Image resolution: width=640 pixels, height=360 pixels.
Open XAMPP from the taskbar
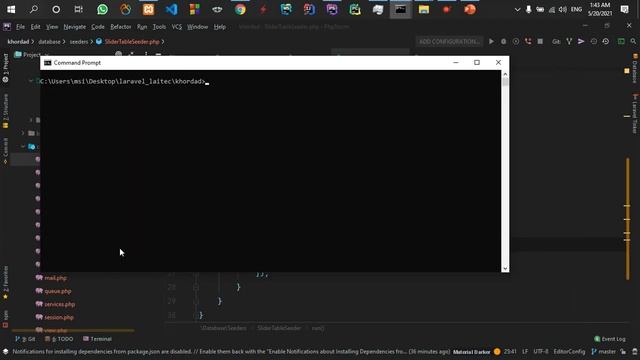pos(149,9)
